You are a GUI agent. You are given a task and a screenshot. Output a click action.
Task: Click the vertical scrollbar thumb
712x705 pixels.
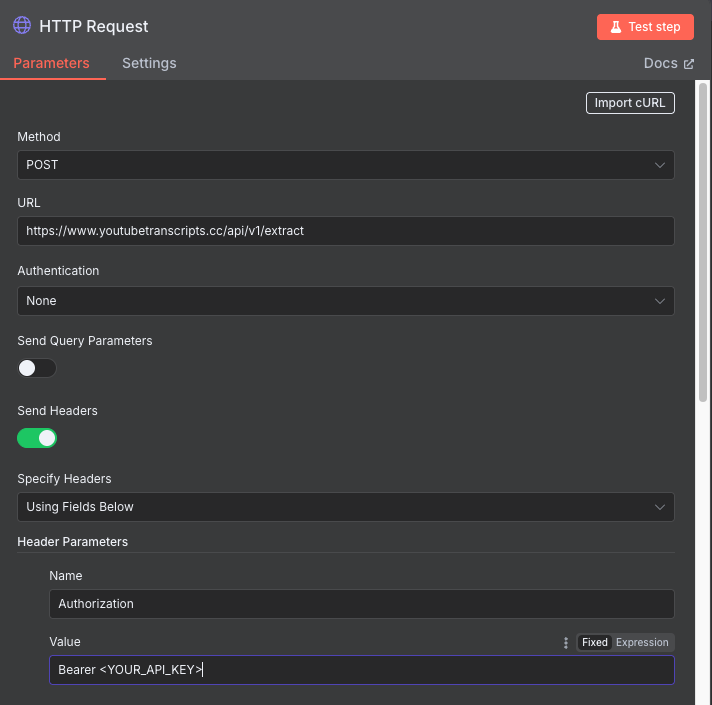click(702, 242)
